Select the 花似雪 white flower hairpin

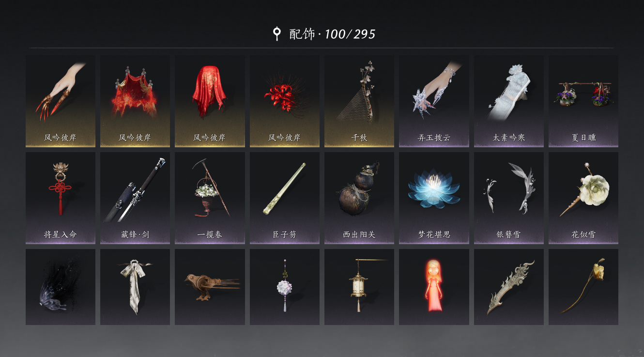pos(583,198)
